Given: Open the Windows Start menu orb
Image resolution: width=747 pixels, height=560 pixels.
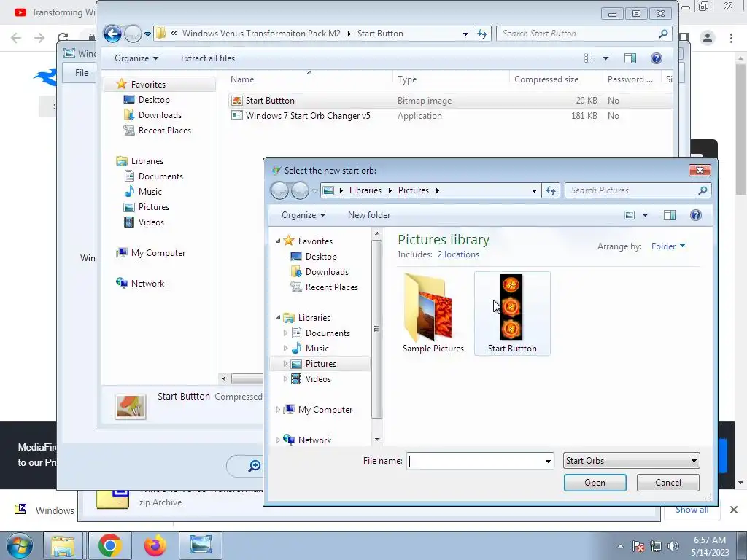Looking at the screenshot, I should (18, 545).
